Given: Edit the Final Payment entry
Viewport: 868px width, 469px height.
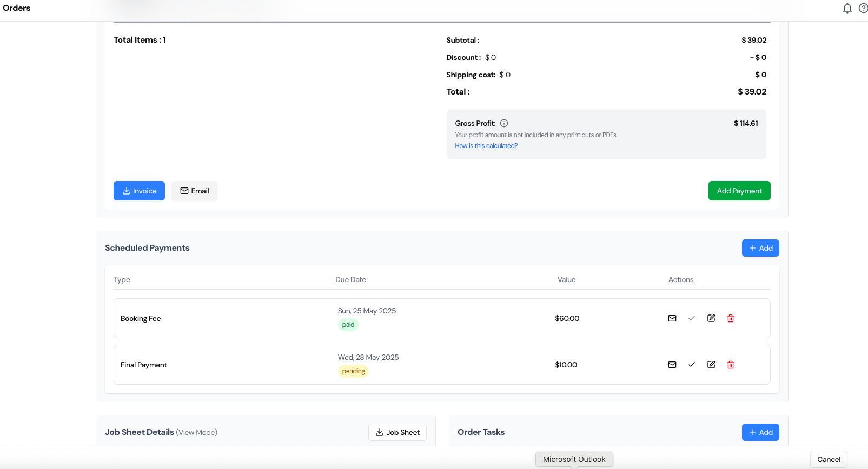Looking at the screenshot, I should tap(711, 365).
